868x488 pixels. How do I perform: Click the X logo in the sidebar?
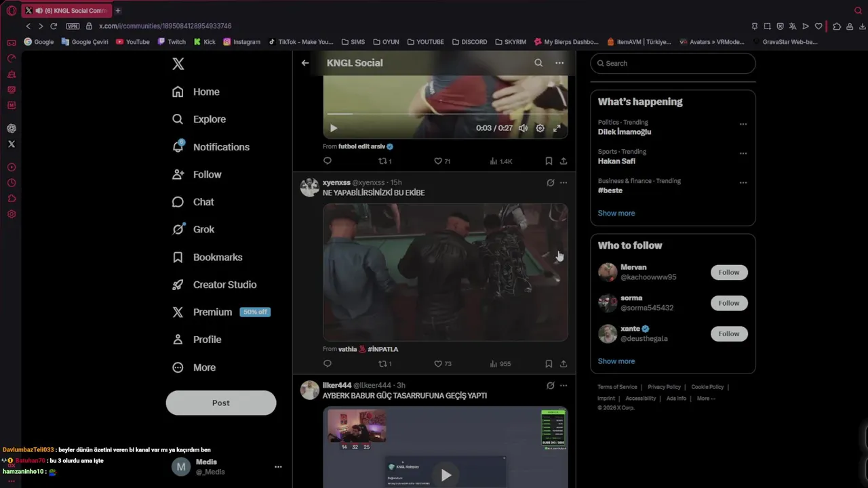178,64
